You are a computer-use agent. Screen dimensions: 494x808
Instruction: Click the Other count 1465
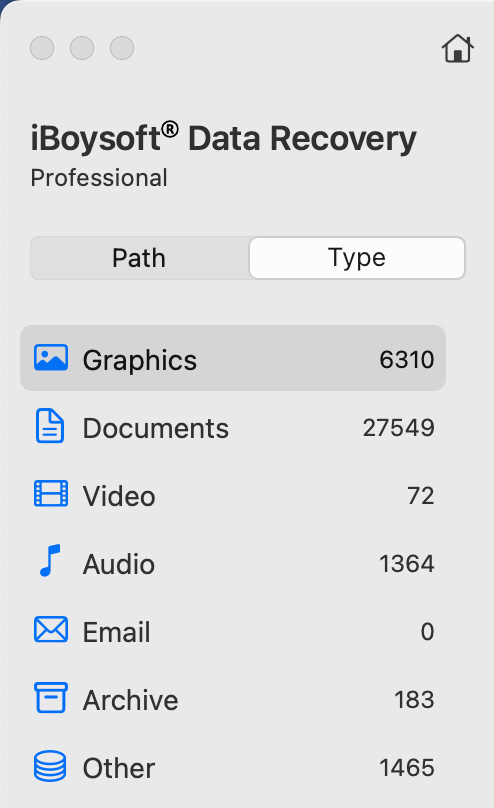click(x=406, y=768)
